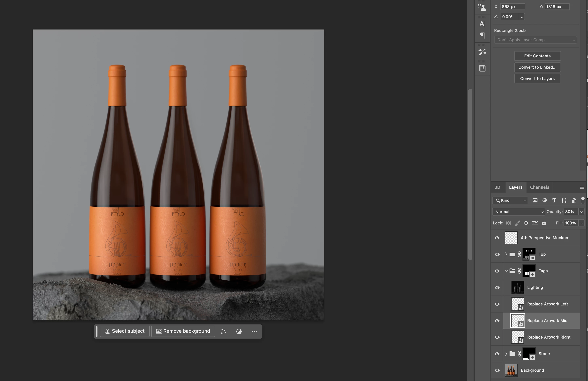Open the Paragraph panel icon
Viewport: 588px width, 381px height.
pos(482,35)
